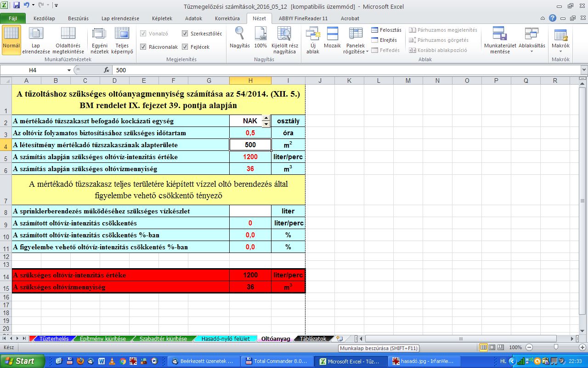The image size is (588, 368).
Task: Click the horizontal scrollbar thumb
Action: coord(462,339)
